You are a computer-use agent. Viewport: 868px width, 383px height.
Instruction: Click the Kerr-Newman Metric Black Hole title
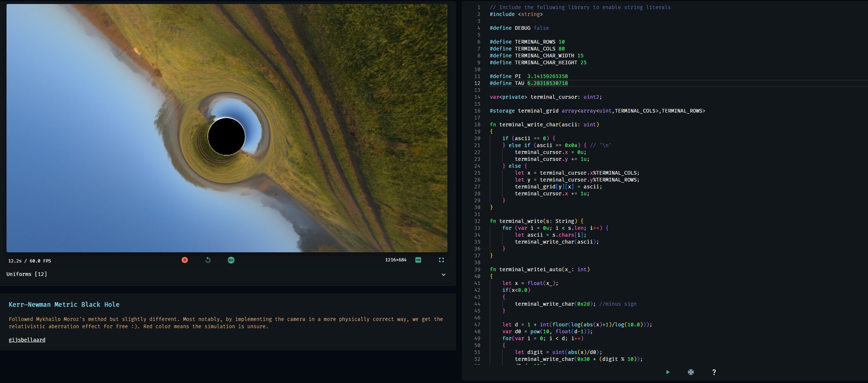click(x=64, y=305)
